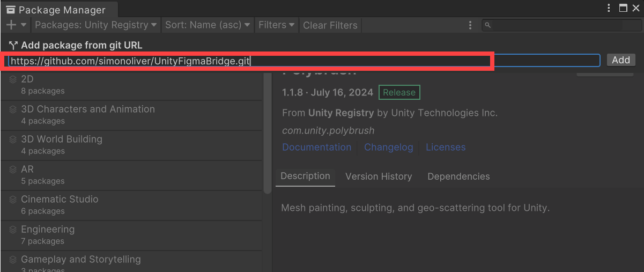Viewport: 644px width, 272px height.
Task: Click the git URL text field
Action: click(304, 61)
